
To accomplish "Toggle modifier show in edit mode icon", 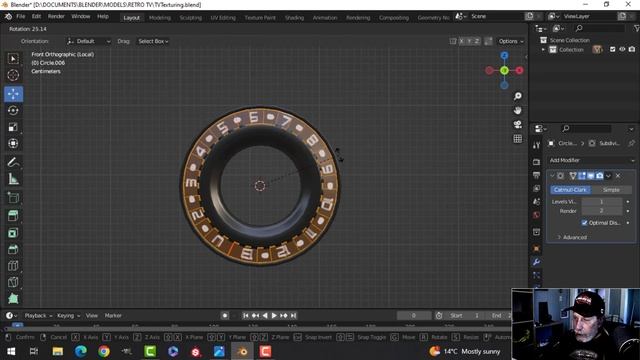I will tap(582, 176).
